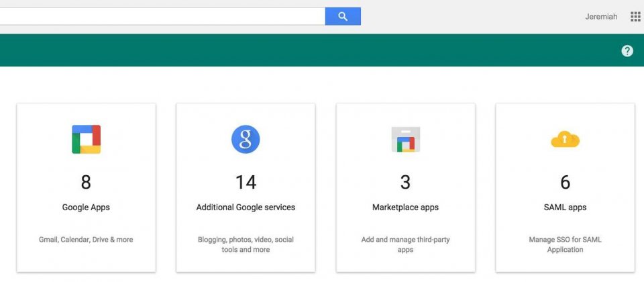The height and width of the screenshot is (282, 644).
Task: Click the Google Apps multicolor square icon
Action: 87,140
